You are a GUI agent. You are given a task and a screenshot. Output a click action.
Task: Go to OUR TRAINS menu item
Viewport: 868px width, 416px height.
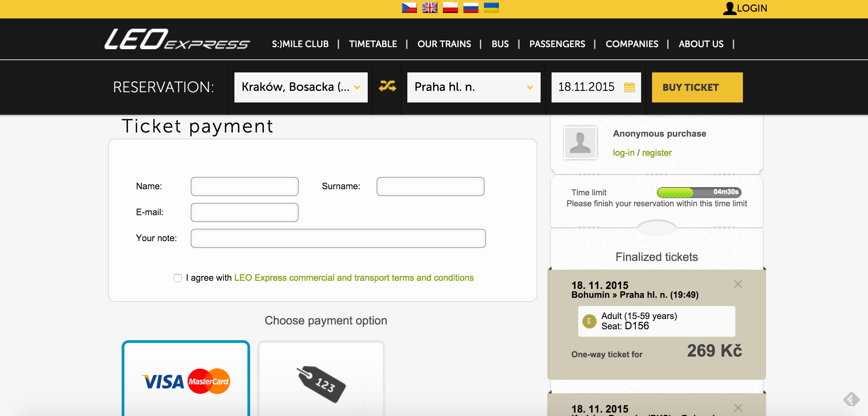tap(444, 44)
